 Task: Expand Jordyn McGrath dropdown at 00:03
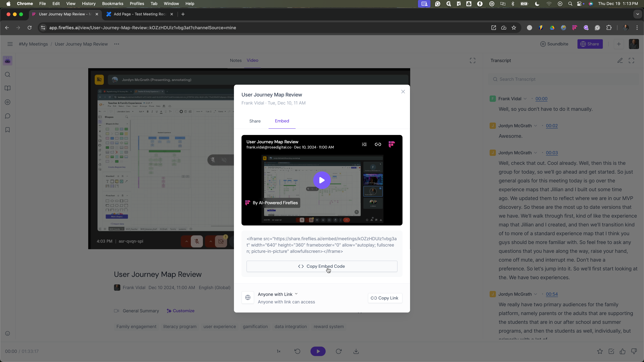[x=536, y=153]
